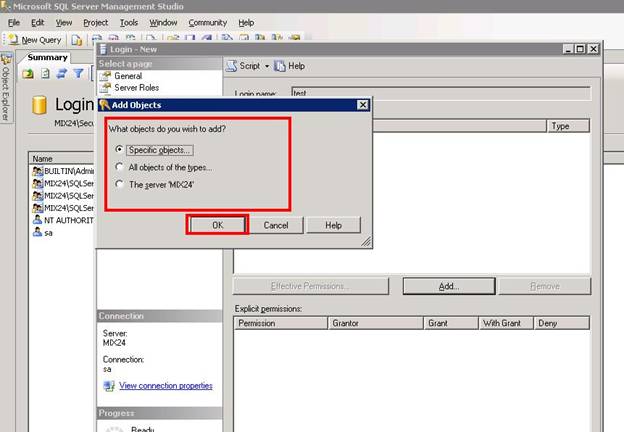Click the sa login icon
This screenshot has width=624, height=432.
pos(37,232)
